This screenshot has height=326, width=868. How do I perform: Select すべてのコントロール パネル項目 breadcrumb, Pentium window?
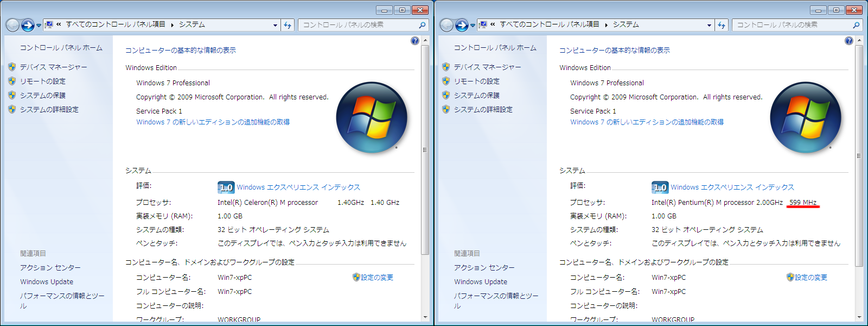550,24
